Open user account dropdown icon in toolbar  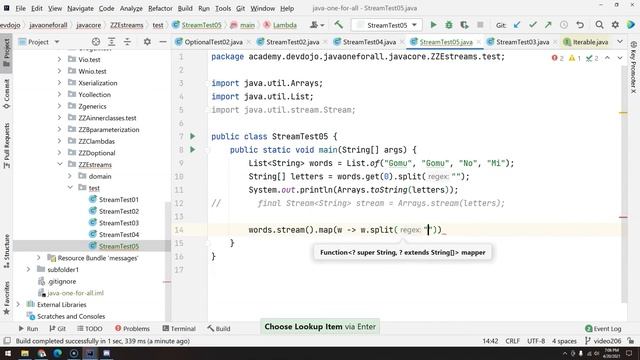coord(317,25)
